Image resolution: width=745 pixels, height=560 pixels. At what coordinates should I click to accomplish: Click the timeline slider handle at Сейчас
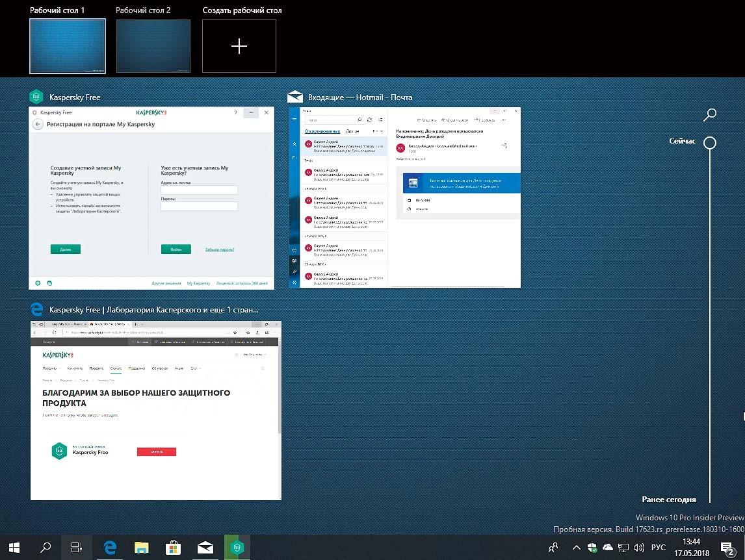pos(710,142)
